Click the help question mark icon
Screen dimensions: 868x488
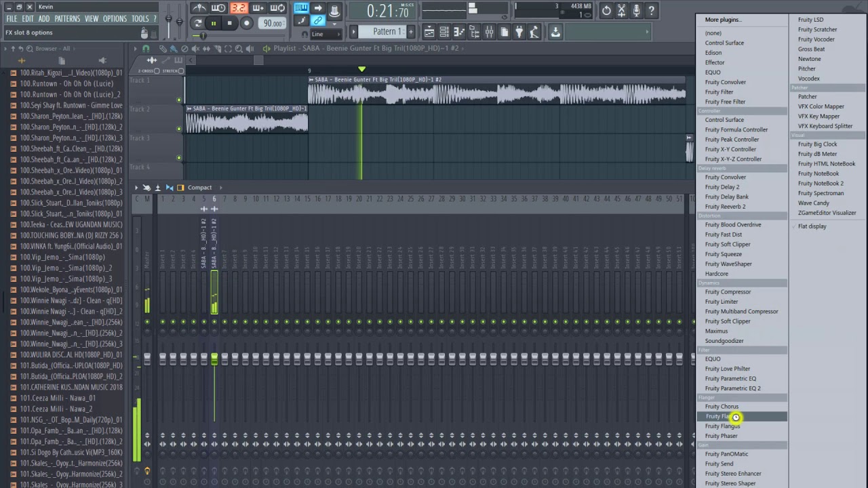coord(651,10)
